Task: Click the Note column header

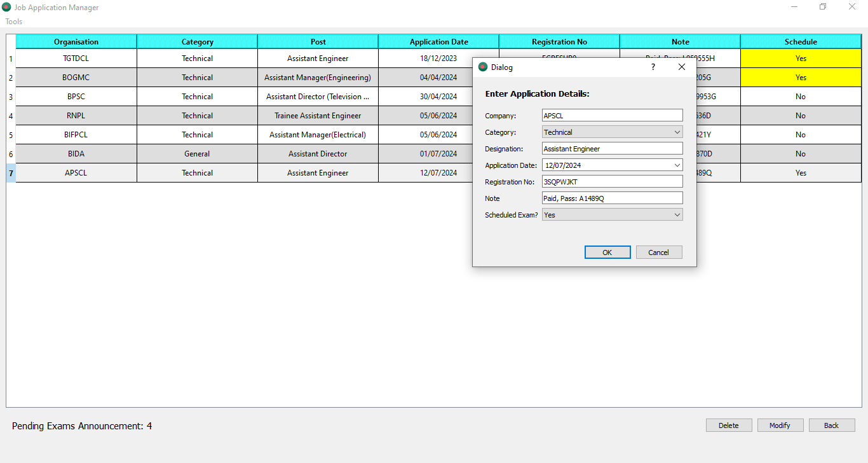Action: click(x=680, y=42)
